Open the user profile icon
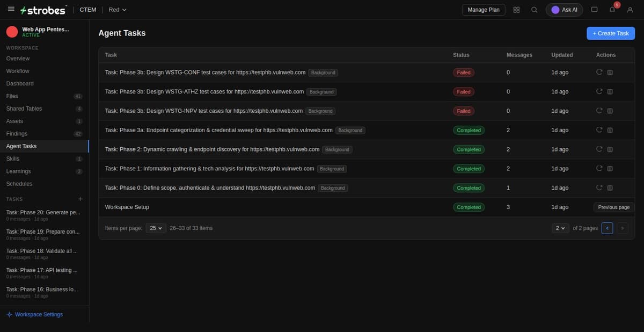 630,10
